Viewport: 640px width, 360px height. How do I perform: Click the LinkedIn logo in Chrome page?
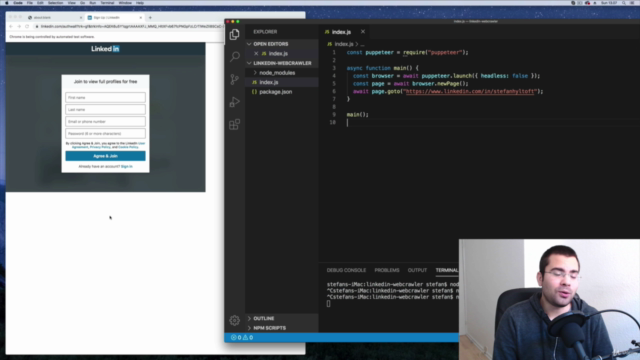105,49
